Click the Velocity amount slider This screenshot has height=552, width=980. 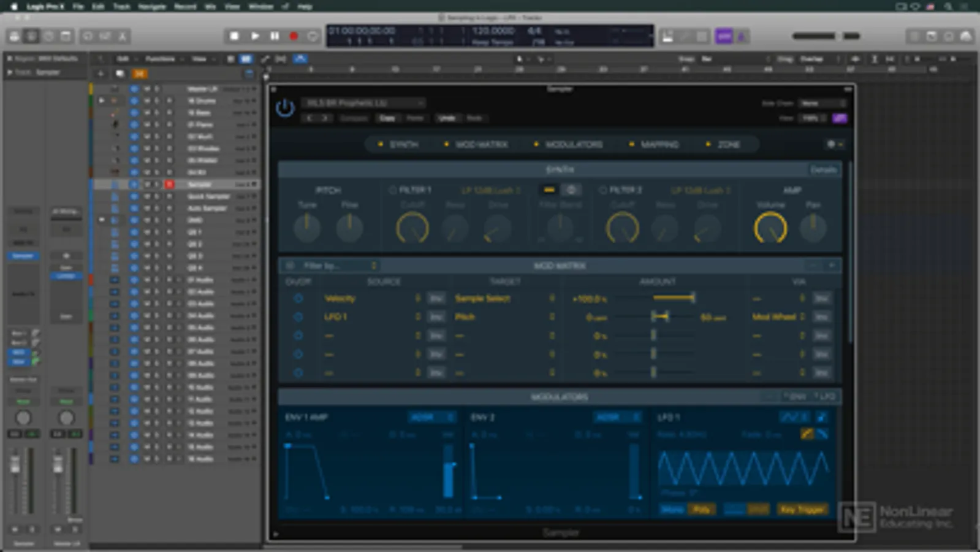673,299
